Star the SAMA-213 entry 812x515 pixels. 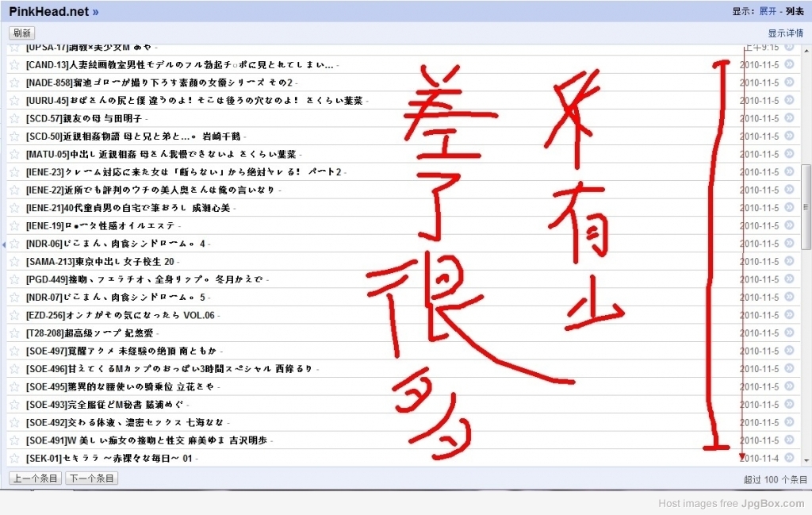[x=14, y=262]
